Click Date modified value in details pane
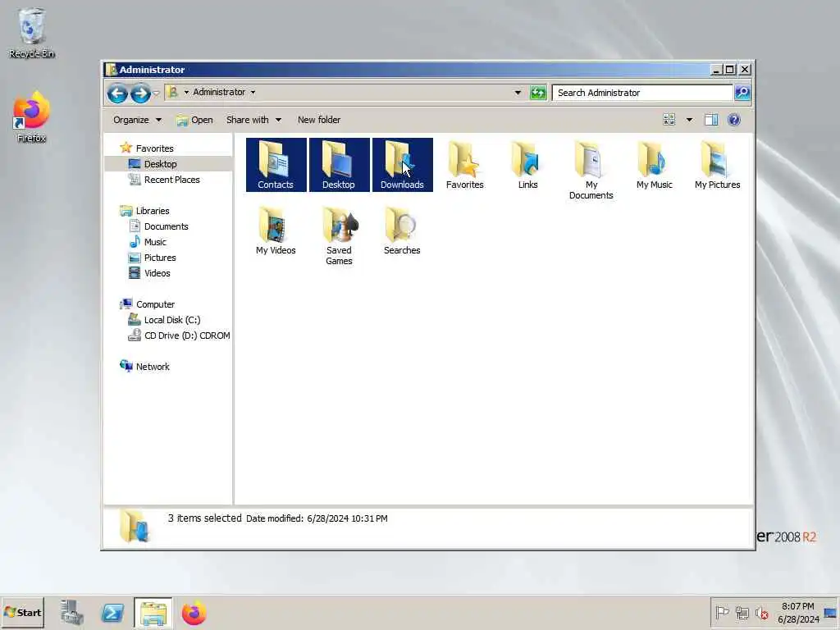The height and width of the screenshot is (630, 840). [347, 518]
